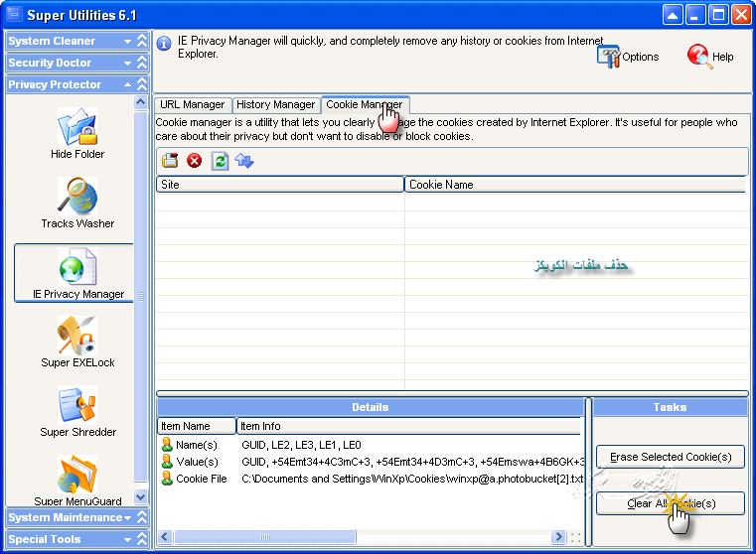The height and width of the screenshot is (554, 756).
Task: Toggle the System Maintenance double-chevron
Action: tap(142, 517)
